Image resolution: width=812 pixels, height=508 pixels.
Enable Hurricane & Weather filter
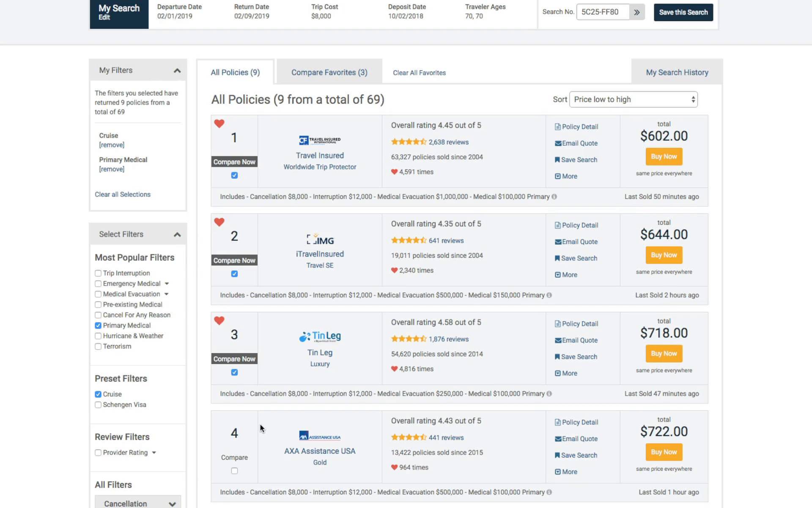coord(98,336)
